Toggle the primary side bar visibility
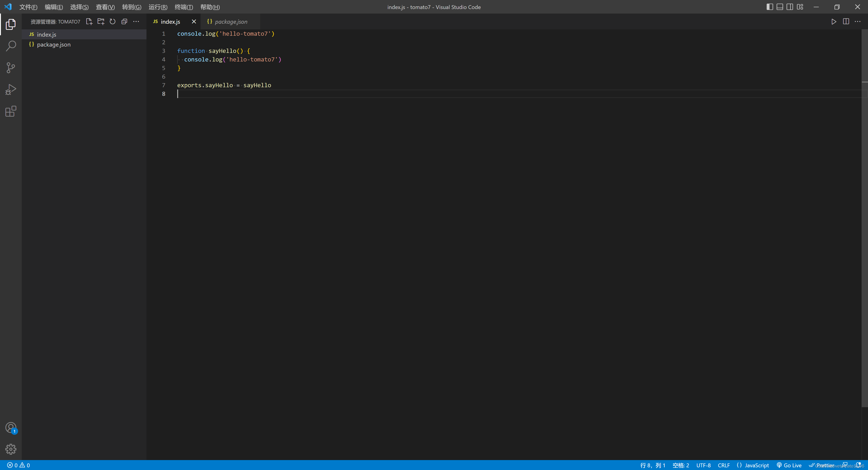 click(x=770, y=7)
